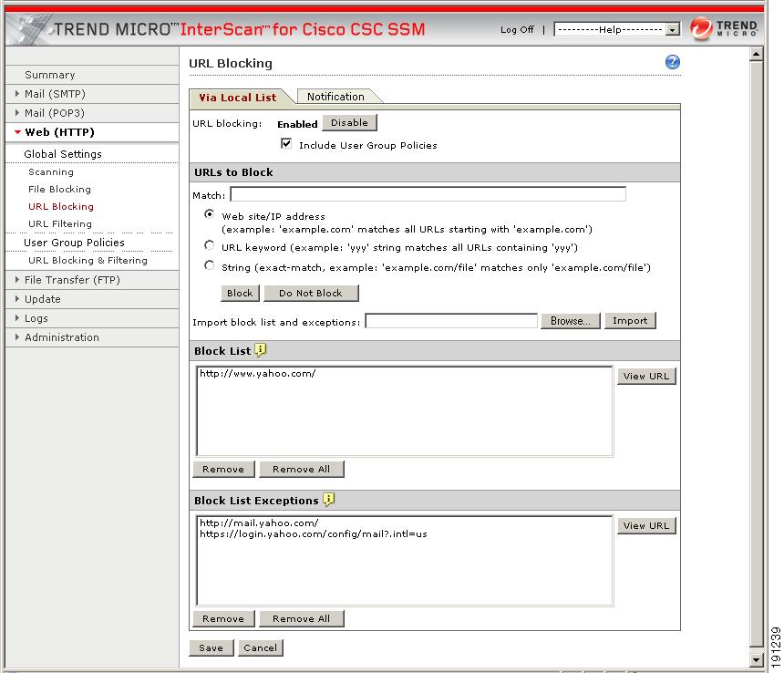The height and width of the screenshot is (673, 784).
Task: Click Remove under Block List Exceptions
Action: pos(223,618)
